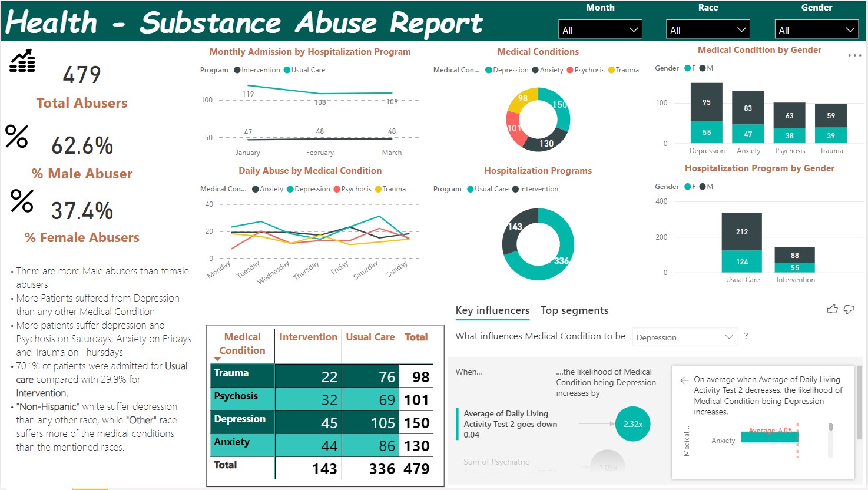Click the percent icon next to 37.4%
This screenshot has height=490, width=868.
coord(22,201)
